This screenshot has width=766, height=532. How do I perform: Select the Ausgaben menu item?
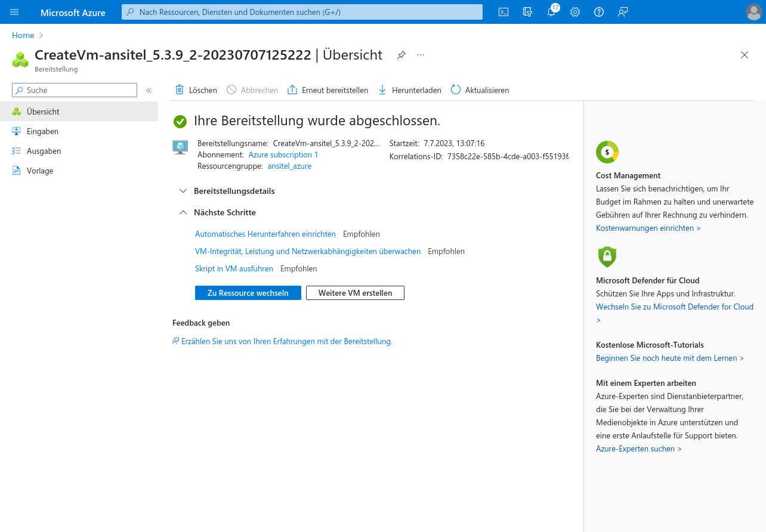[44, 151]
